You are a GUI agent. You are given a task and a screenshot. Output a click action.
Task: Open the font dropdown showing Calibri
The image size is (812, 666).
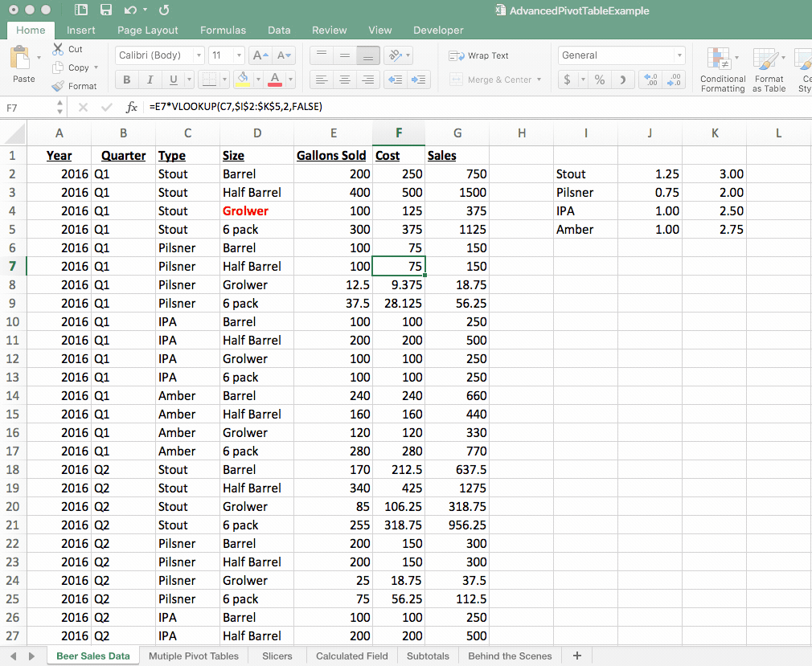tap(158, 55)
